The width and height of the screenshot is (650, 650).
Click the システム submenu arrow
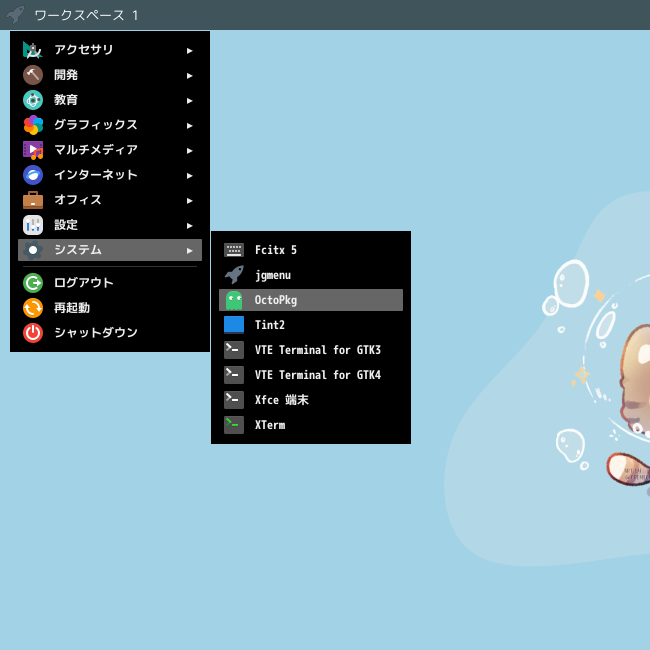(x=189, y=251)
